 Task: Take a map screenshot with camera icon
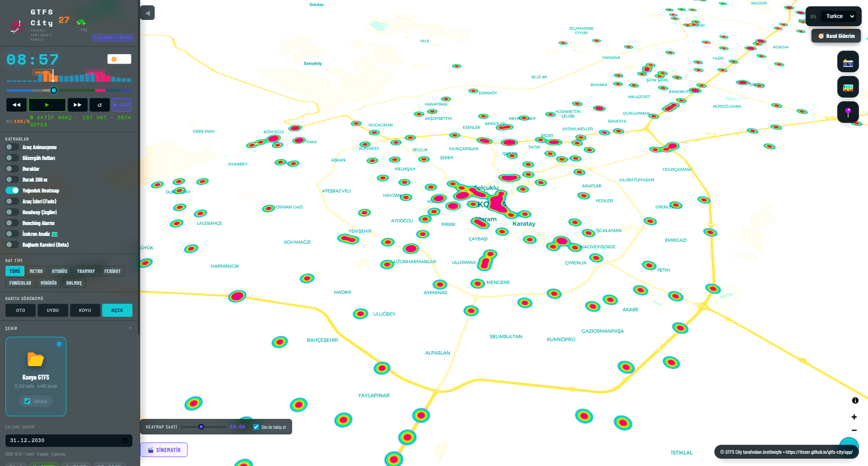coord(848,62)
